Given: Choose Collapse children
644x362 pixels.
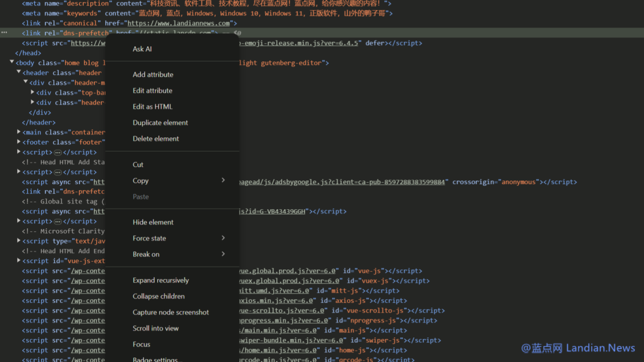Looking at the screenshot, I should tap(158, 296).
